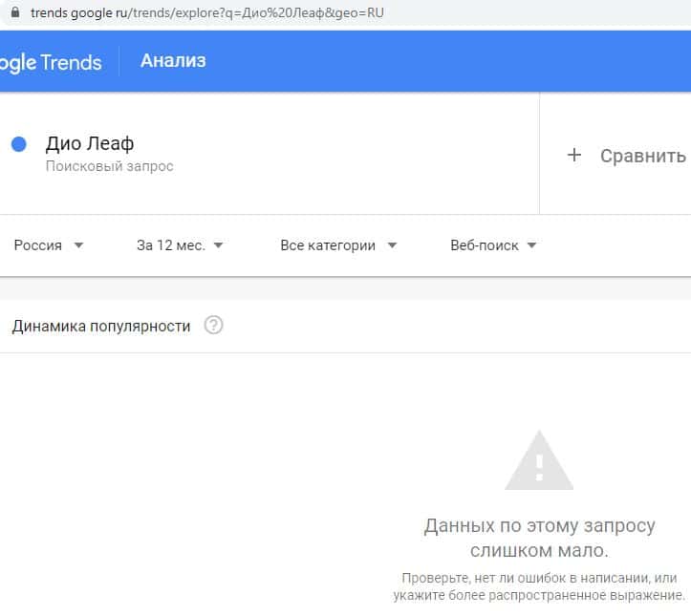
Task: Click the caret arrow right of Веб-поиск
Action: [532, 245]
